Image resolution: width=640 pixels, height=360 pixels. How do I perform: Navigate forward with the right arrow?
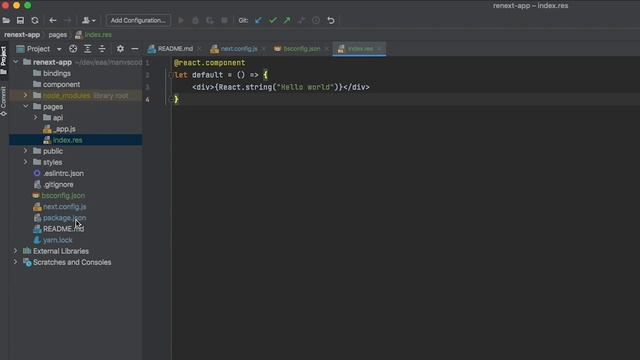coord(67,20)
